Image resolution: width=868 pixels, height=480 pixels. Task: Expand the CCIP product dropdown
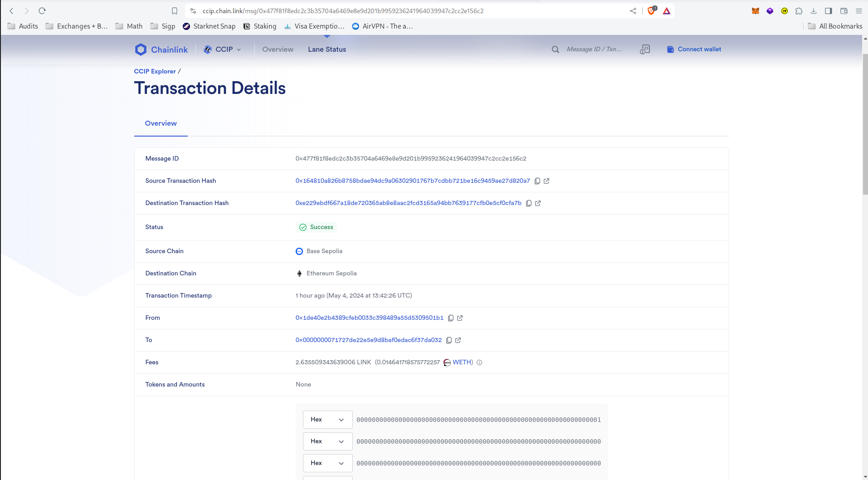point(223,49)
